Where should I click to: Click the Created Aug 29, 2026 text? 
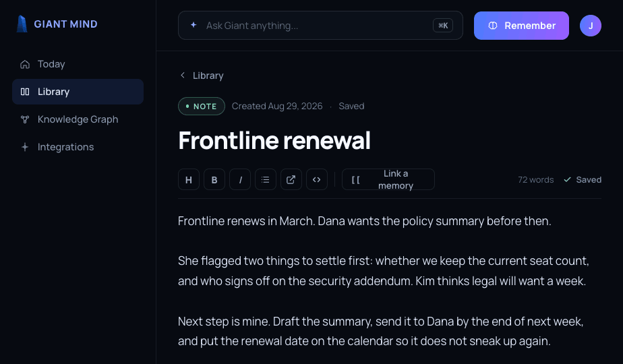point(277,106)
